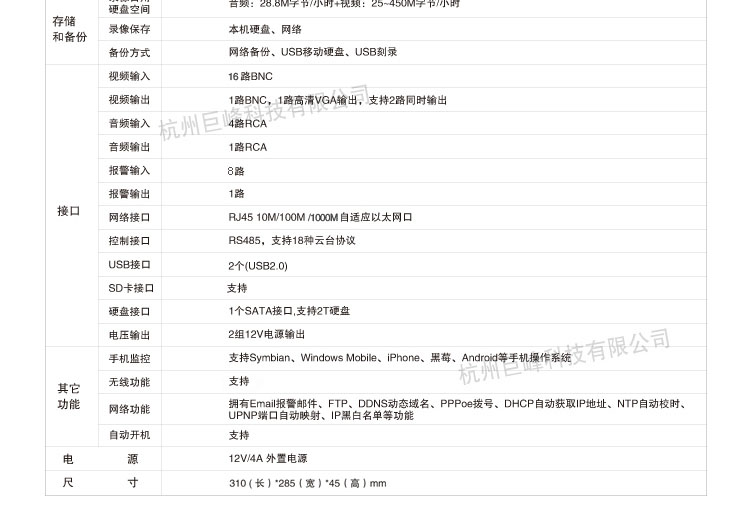Click the 备份方式 row label
Viewport: 748px width, 506px height.
(129, 52)
